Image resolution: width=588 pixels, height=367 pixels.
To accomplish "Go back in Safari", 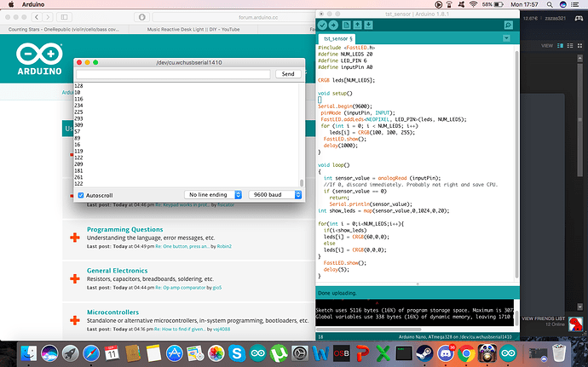I will (37, 17).
